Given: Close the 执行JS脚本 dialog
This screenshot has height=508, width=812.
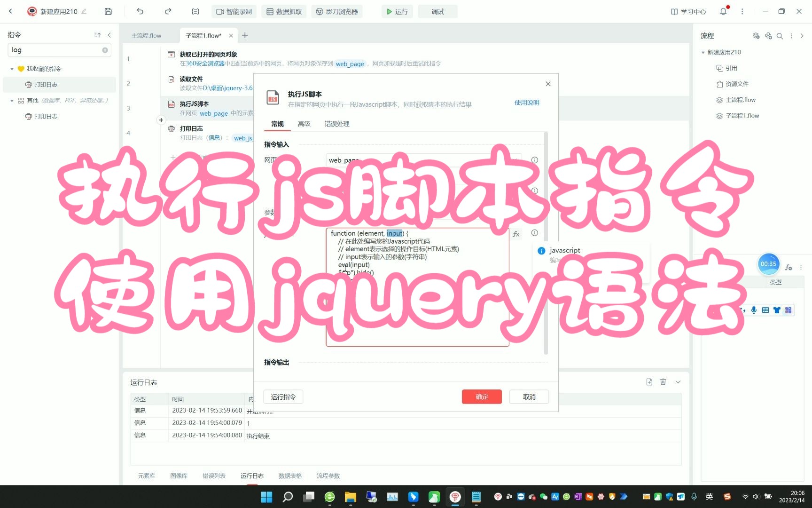Looking at the screenshot, I should click(x=548, y=84).
